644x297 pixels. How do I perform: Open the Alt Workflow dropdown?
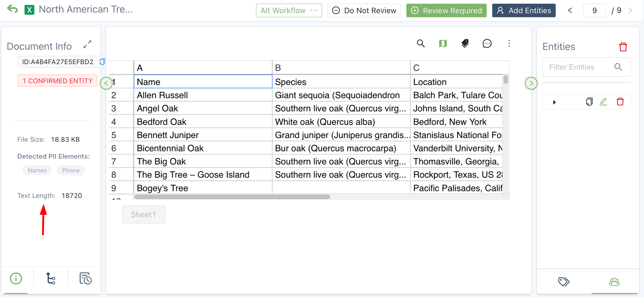pyautogui.click(x=289, y=10)
